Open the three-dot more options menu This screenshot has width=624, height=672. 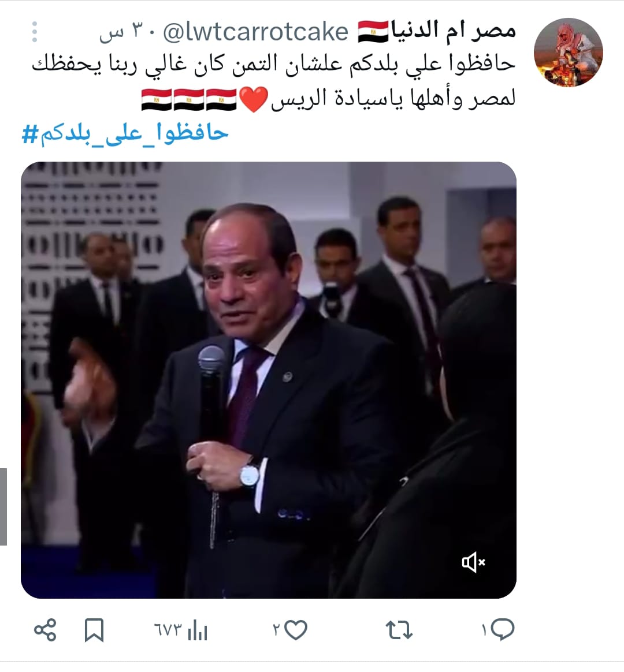tap(35, 32)
